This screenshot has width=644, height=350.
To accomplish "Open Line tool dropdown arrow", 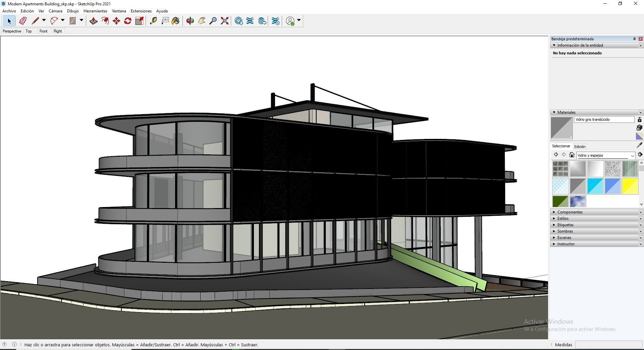I will [x=44, y=20].
